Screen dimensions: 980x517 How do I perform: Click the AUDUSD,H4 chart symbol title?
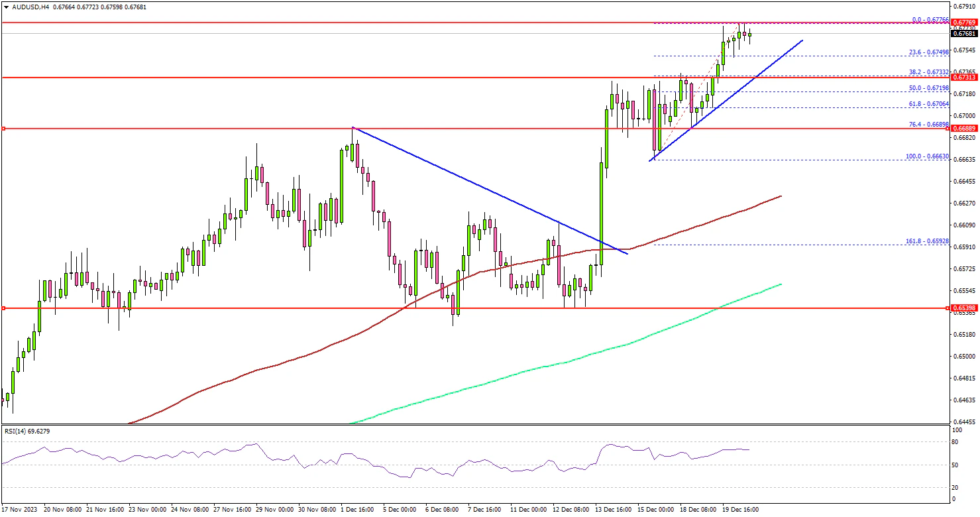28,7
